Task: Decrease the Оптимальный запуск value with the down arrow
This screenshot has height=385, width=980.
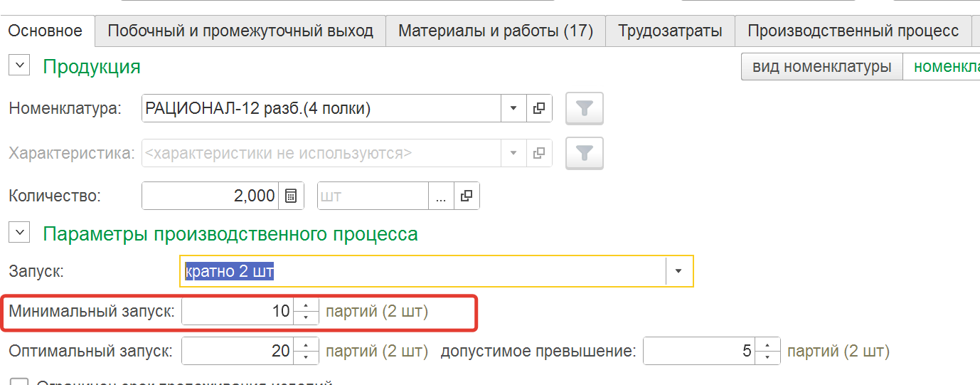Action: click(306, 356)
